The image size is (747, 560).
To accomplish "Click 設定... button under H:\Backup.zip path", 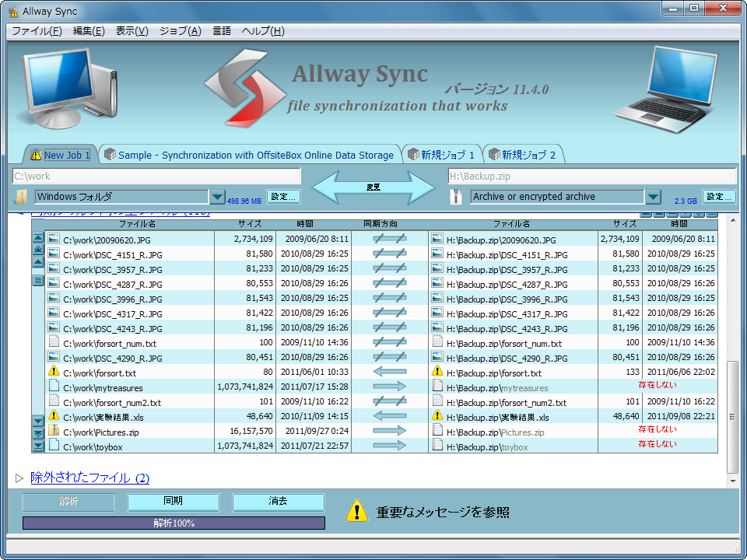I will point(719,197).
